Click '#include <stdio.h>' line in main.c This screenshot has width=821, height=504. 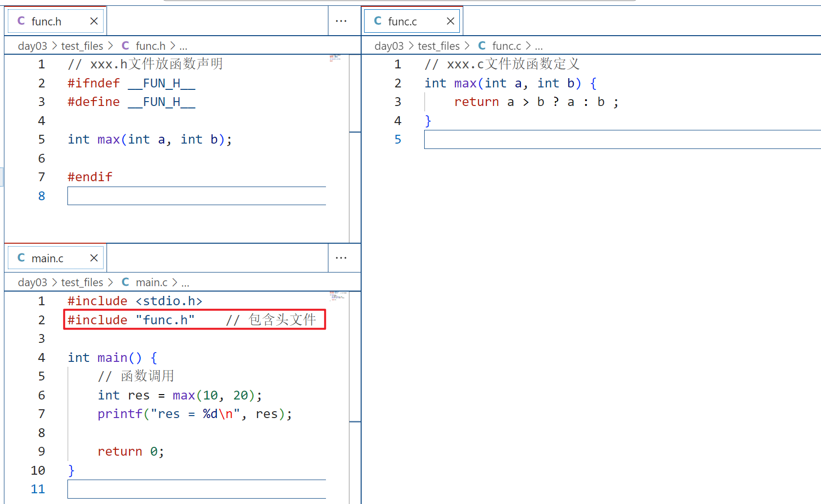pos(135,301)
